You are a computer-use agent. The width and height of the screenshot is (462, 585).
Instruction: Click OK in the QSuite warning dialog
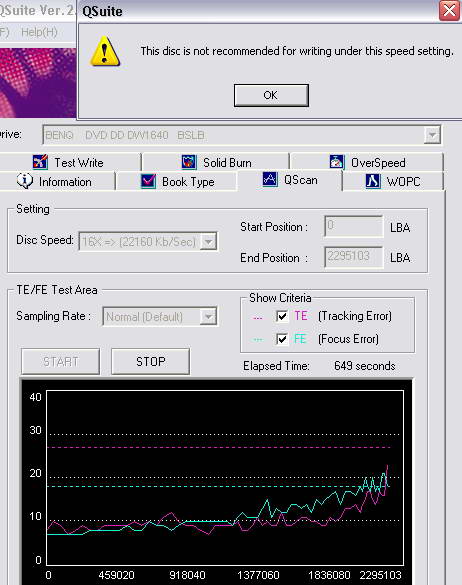coord(271,95)
